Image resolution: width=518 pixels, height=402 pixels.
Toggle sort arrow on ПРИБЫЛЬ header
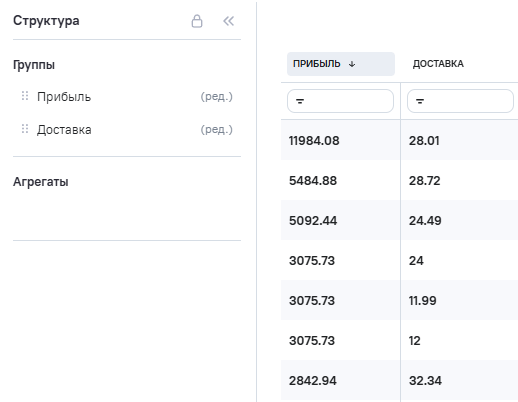coord(352,64)
